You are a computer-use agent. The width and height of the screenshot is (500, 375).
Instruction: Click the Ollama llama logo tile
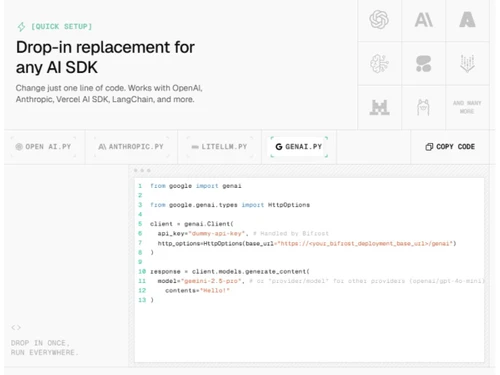pos(423,107)
